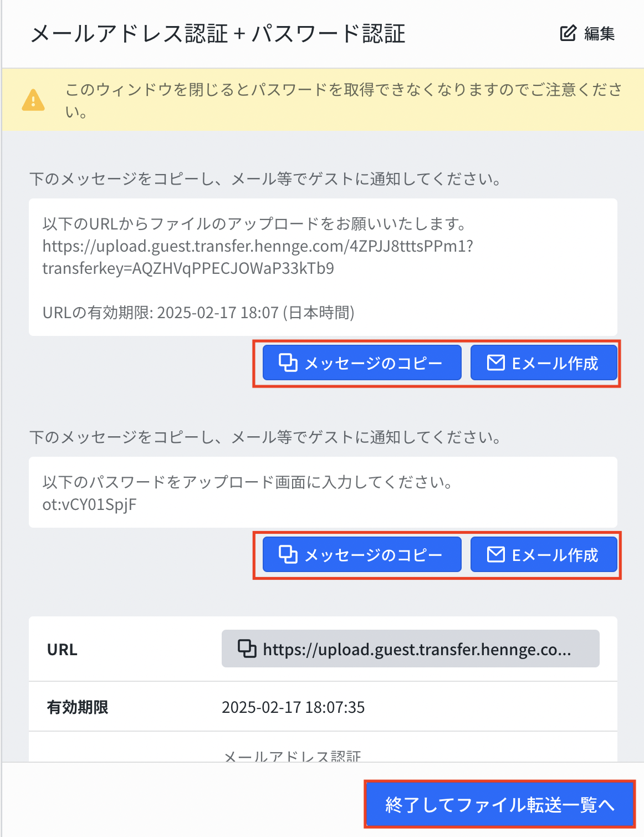
Task: Click the yellow warning triangle icon
Action: pyautogui.click(x=33, y=100)
